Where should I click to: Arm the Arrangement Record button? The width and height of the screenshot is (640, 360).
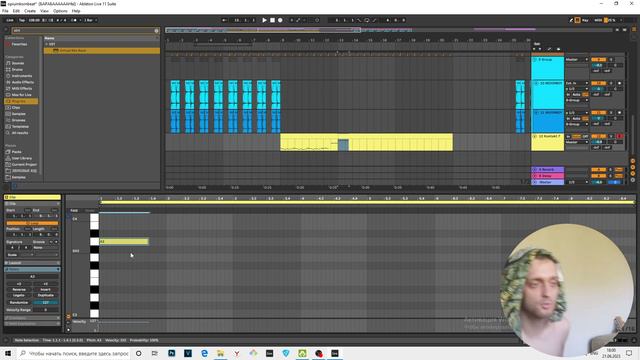[280, 20]
